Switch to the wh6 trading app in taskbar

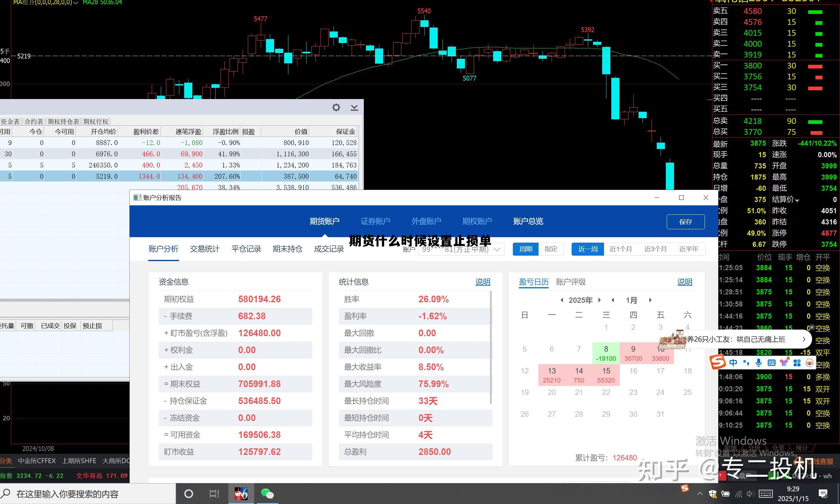pyautogui.click(x=241, y=493)
